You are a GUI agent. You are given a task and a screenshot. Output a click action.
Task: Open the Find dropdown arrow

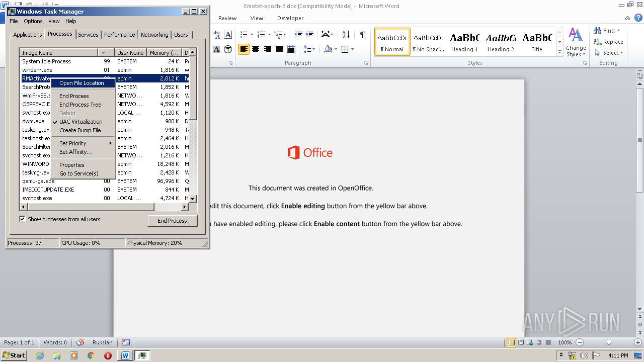click(618, 31)
